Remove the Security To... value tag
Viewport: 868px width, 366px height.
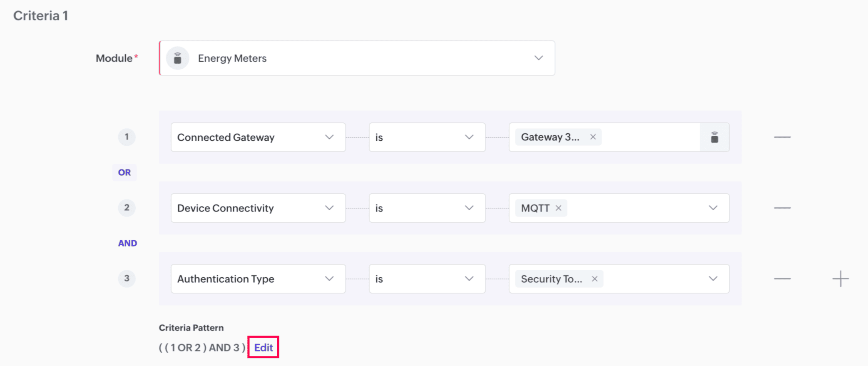[594, 279]
